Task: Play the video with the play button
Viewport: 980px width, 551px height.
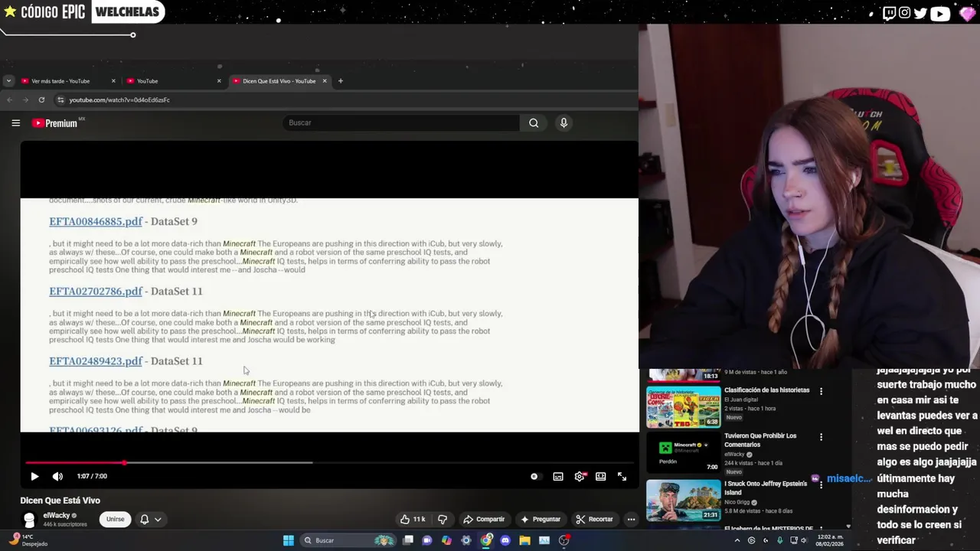Action: (34, 476)
